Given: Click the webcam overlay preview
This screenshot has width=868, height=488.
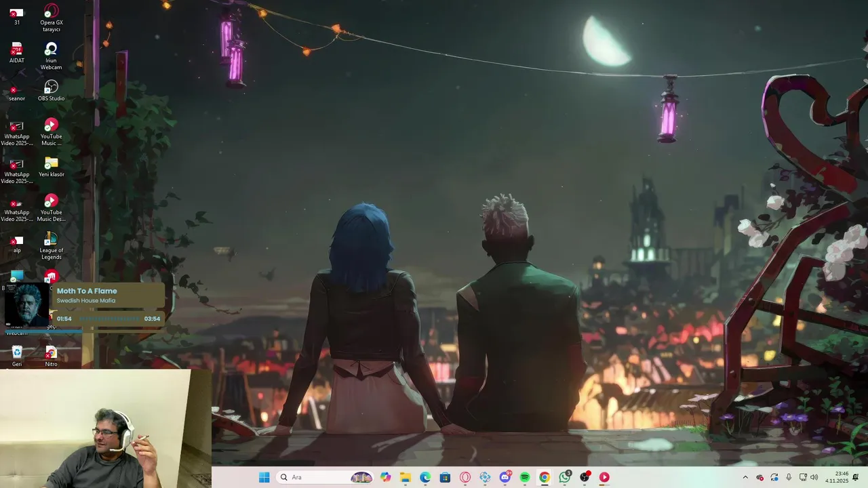Looking at the screenshot, I should (x=106, y=428).
